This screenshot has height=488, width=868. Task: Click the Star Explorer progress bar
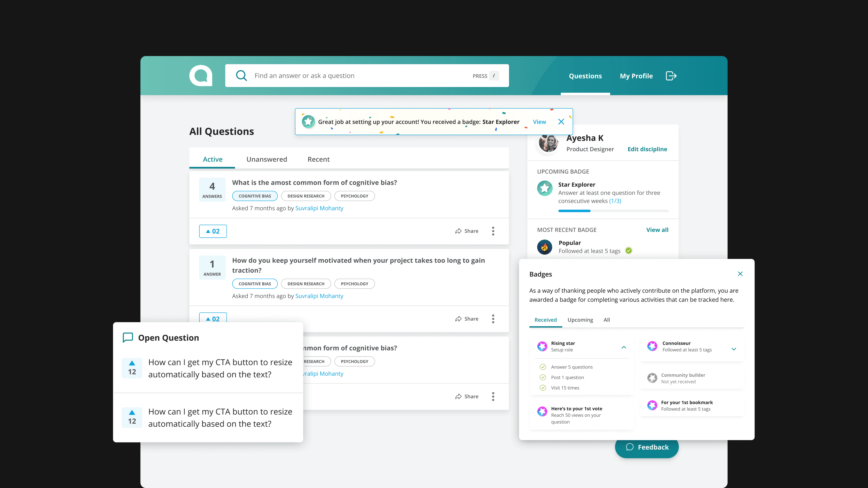(x=613, y=211)
